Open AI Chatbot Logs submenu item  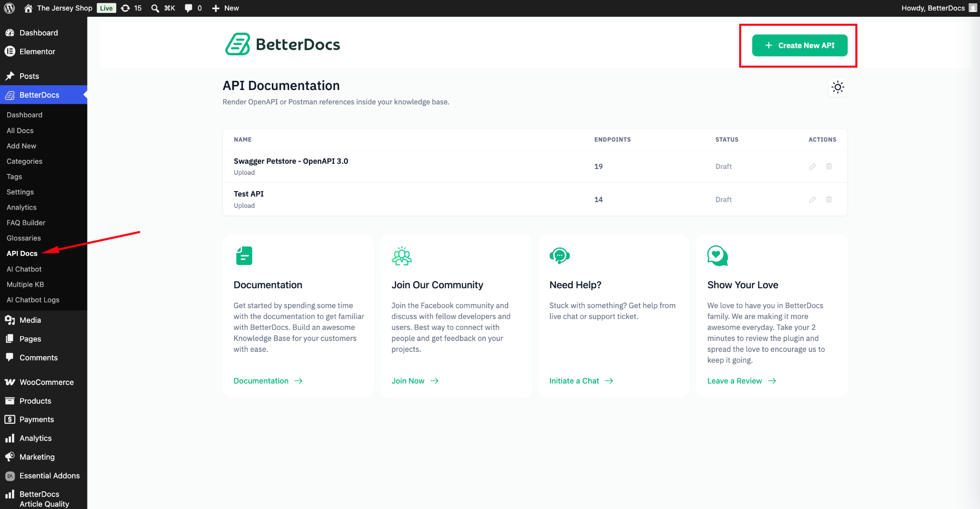click(x=33, y=300)
